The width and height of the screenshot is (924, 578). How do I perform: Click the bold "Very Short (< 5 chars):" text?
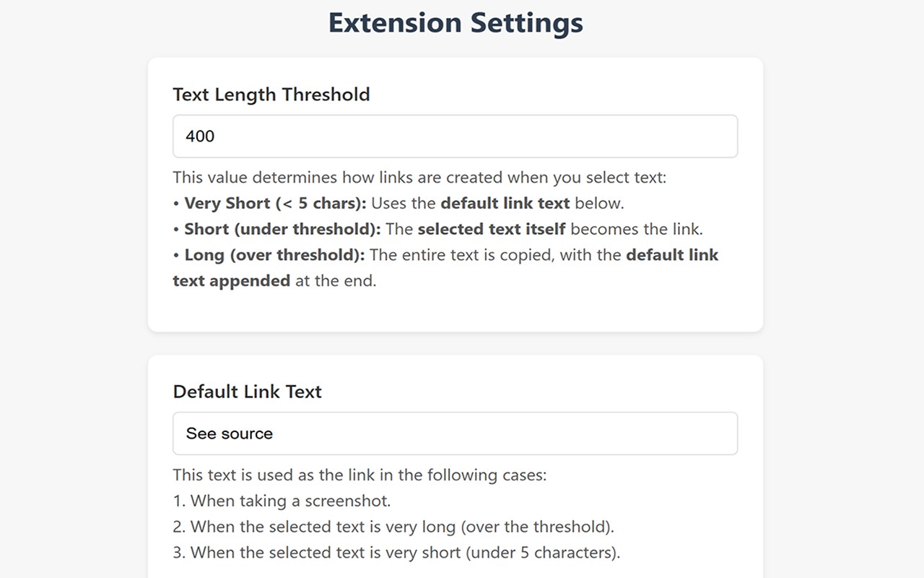tap(275, 203)
